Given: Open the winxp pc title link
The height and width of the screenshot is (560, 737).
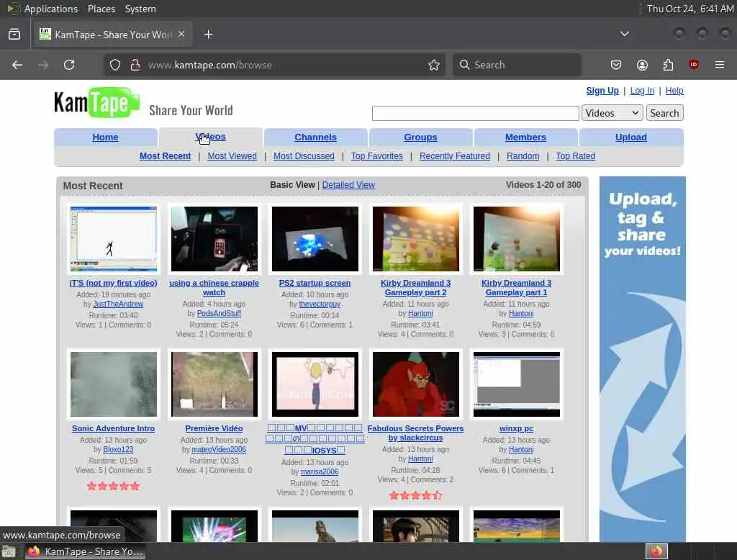Looking at the screenshot, I should (x=516, y=428).
